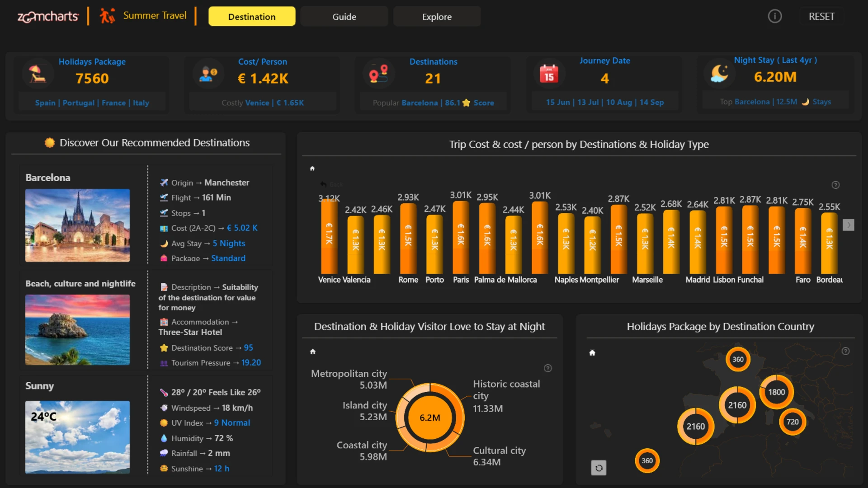Click help icon beside the donut chart
Viewport: 868px width, 488px height.
(x=547, y=368)
